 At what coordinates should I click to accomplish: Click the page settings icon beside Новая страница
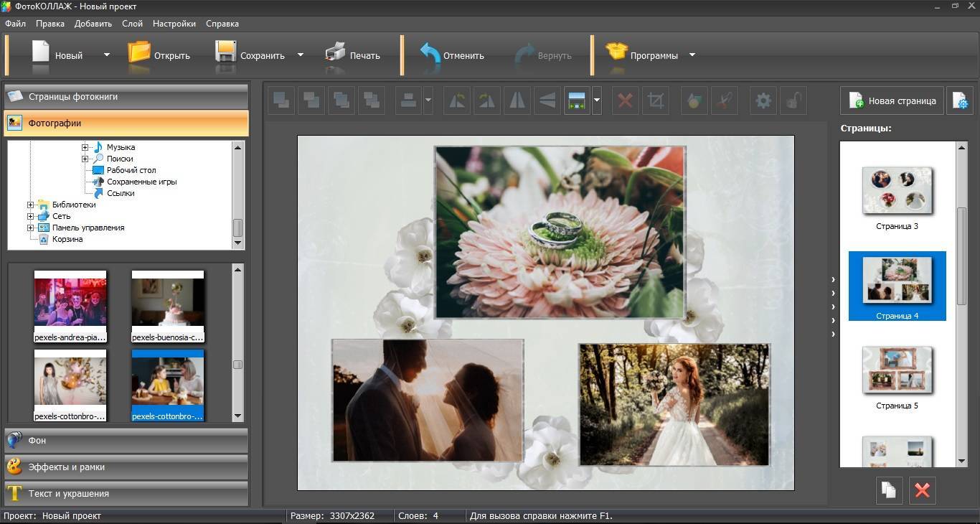[x=959, y=101]
